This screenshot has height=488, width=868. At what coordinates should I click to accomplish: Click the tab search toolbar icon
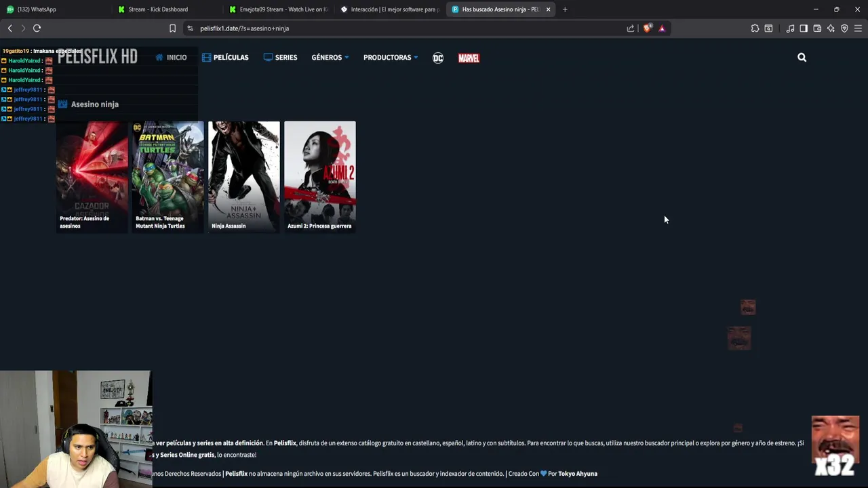[x=768, y=28]
